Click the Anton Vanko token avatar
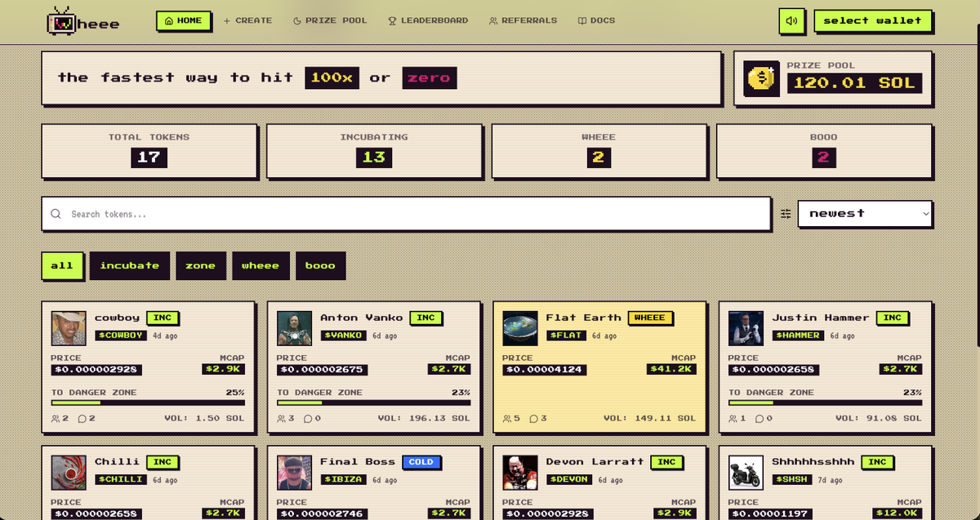This screenshot has width=980, height=520. tap(294, 328)
